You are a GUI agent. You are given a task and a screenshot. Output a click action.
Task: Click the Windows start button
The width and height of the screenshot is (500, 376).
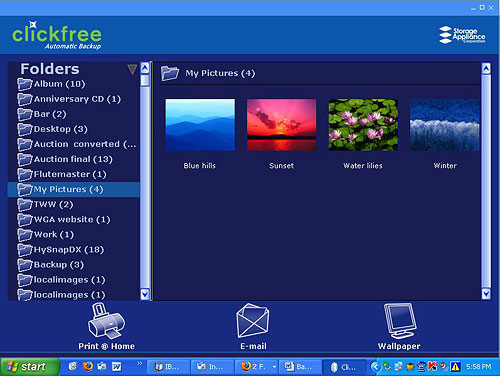pyautogui.click(x=30, y=367)
